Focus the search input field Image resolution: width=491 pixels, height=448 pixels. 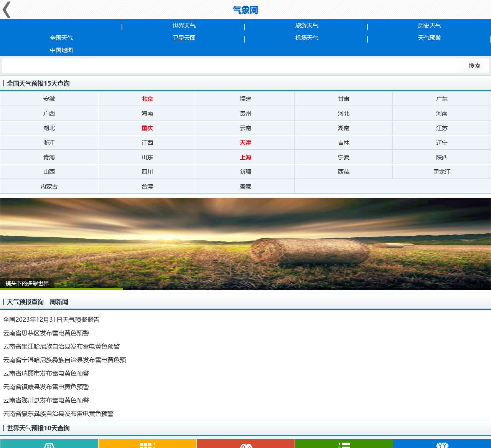(x=231, y=66)
